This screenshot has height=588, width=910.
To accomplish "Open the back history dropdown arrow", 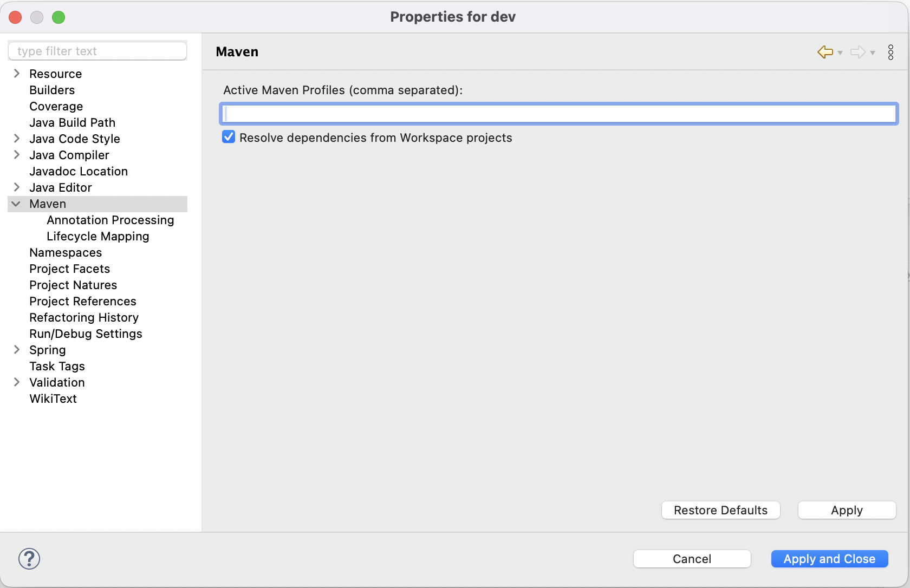I will [840, 53].
